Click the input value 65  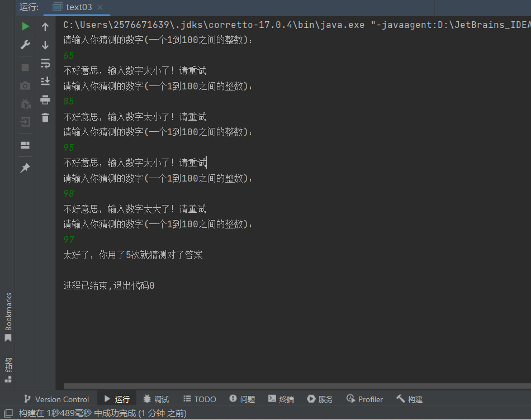point(69,55)
